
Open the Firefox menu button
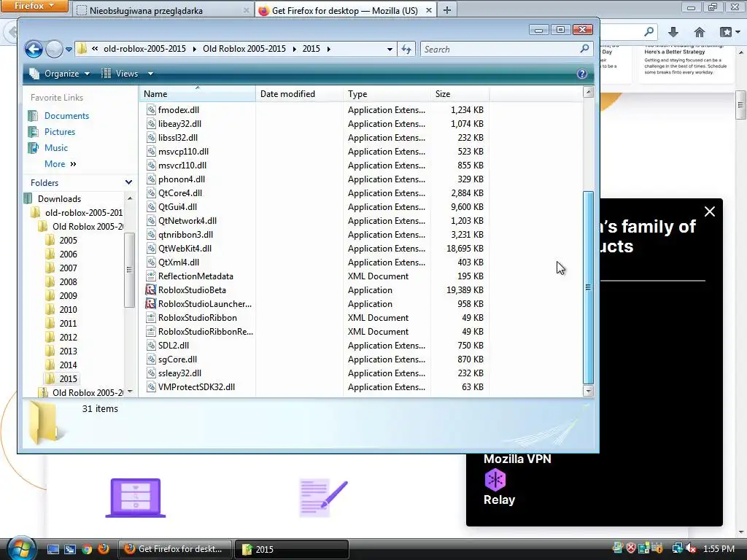coord(34,6)
